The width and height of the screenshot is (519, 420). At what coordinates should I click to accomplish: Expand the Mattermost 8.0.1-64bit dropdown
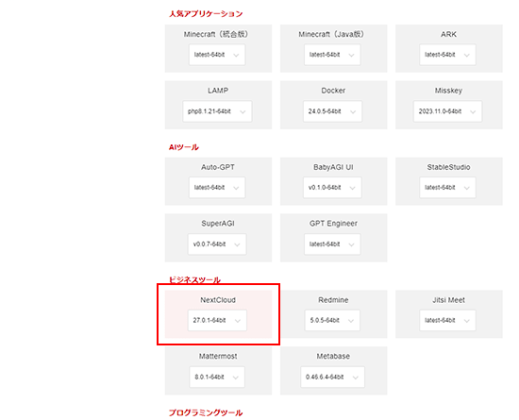(217, 377)
